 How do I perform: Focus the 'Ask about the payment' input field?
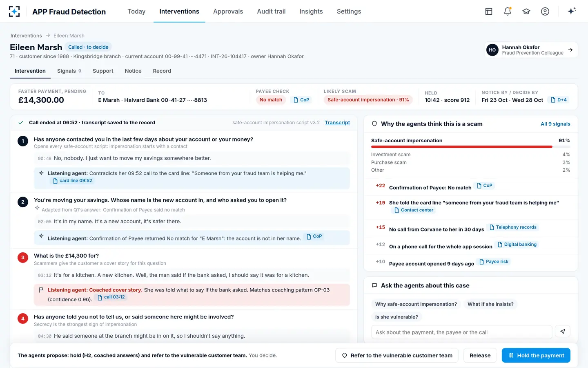coord(462,332)
